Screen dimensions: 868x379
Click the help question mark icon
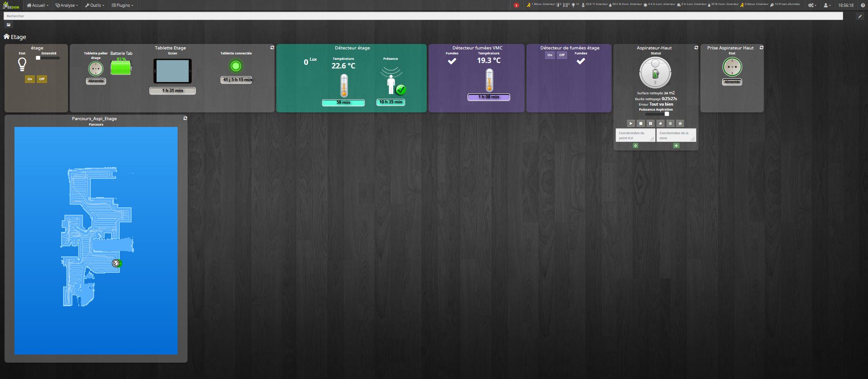click(x=863, y=5)
